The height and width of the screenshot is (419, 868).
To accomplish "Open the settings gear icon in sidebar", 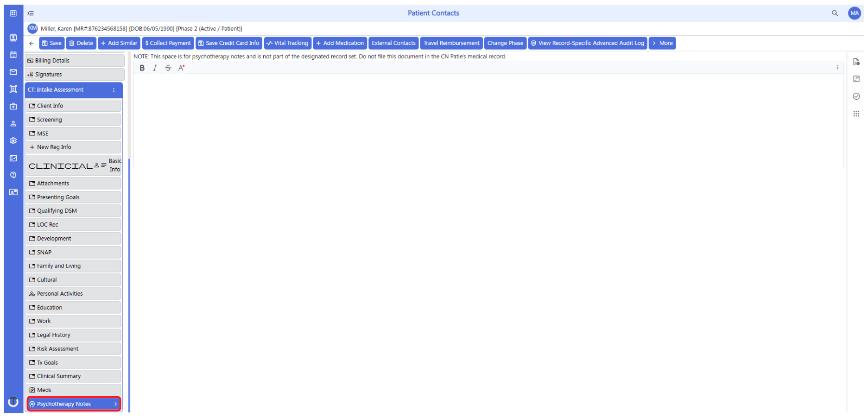I will (x=13, y=141).
